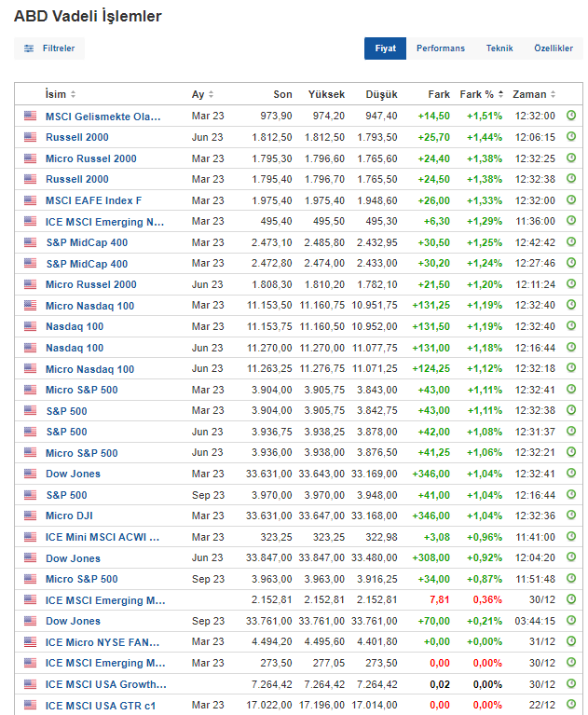Viewport: 588px width, 715px height.
Task: Open the ICE MSCI USA Growth link
Action: (105, 684)
